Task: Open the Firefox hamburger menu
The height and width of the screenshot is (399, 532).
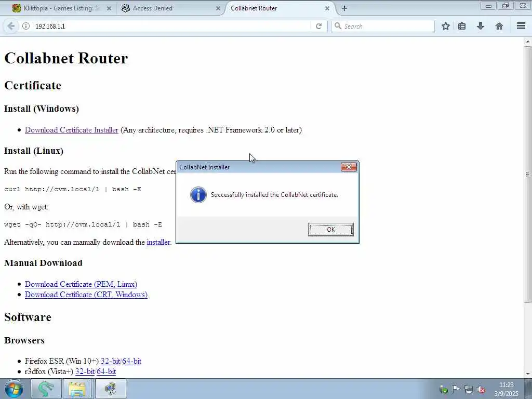Action: (x=521, y=26)
